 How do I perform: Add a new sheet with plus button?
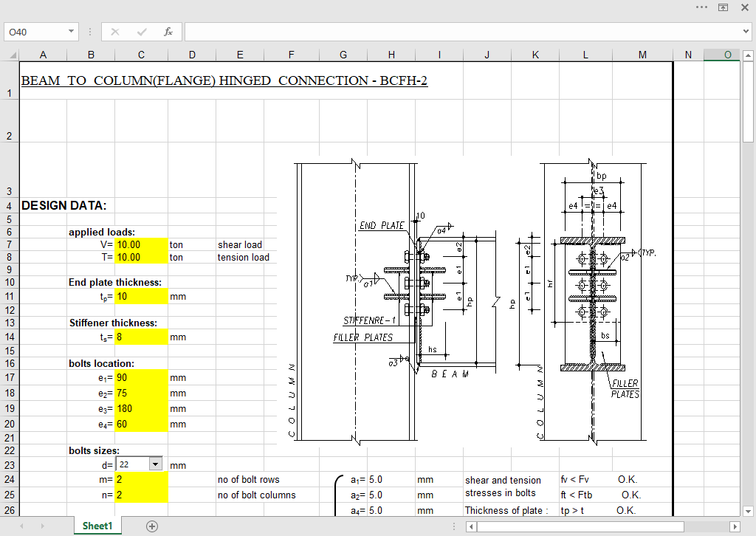tap(152, 526)
